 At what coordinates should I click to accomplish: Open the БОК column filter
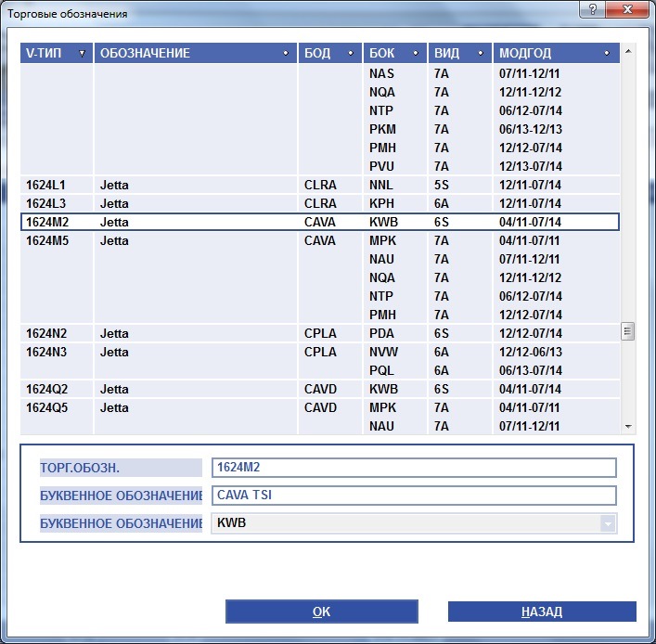[x=416, y=53]
